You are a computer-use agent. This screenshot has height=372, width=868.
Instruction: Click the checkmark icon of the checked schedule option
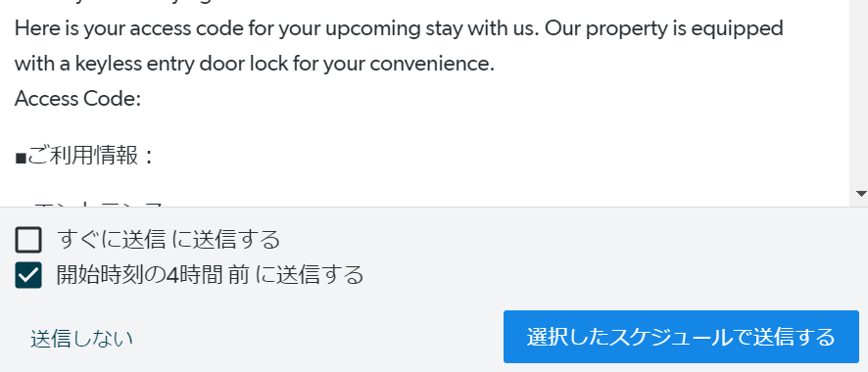pos(28,275)
